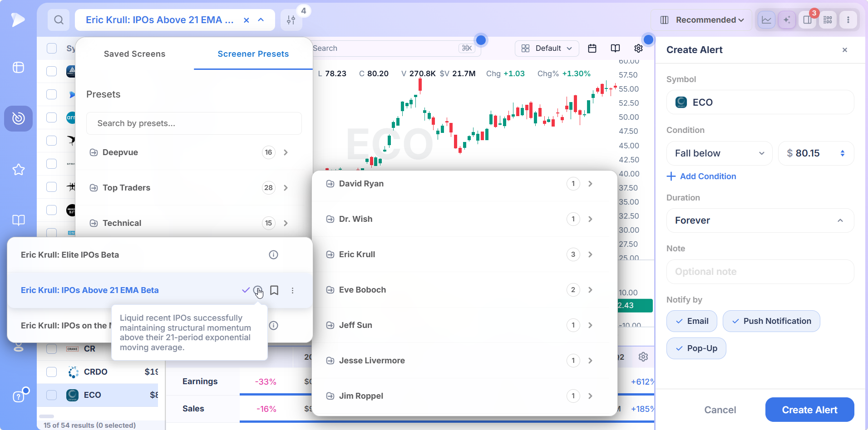
Task: Open the side panel icon with red badge 3
Action: (x=807, y=20)
